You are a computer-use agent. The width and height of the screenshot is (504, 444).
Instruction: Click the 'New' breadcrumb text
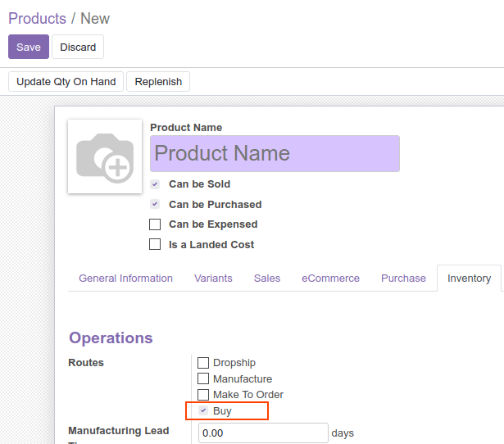click(x=95, y=18)
